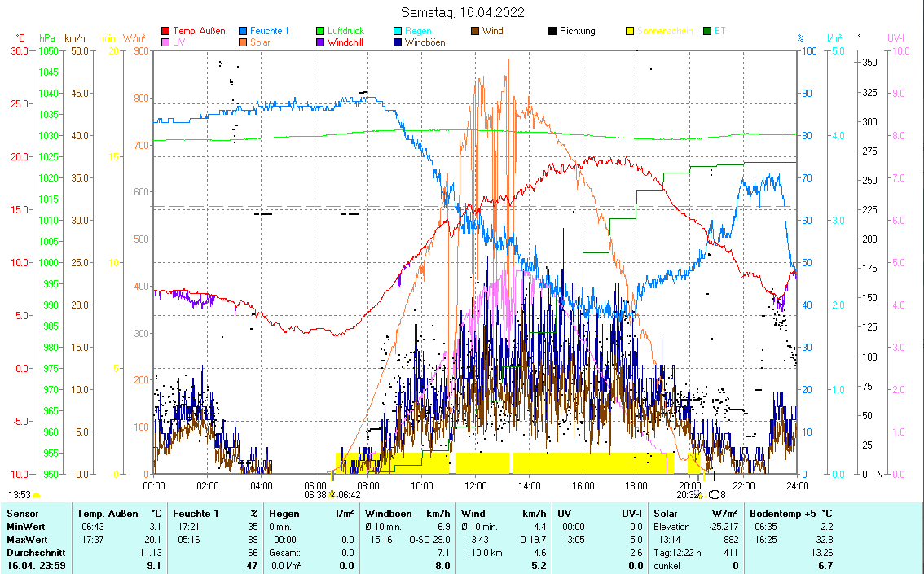Click the max soil temperature value 32.8
924x574 pixels.
pyautogui.click(x=824, y=540)
